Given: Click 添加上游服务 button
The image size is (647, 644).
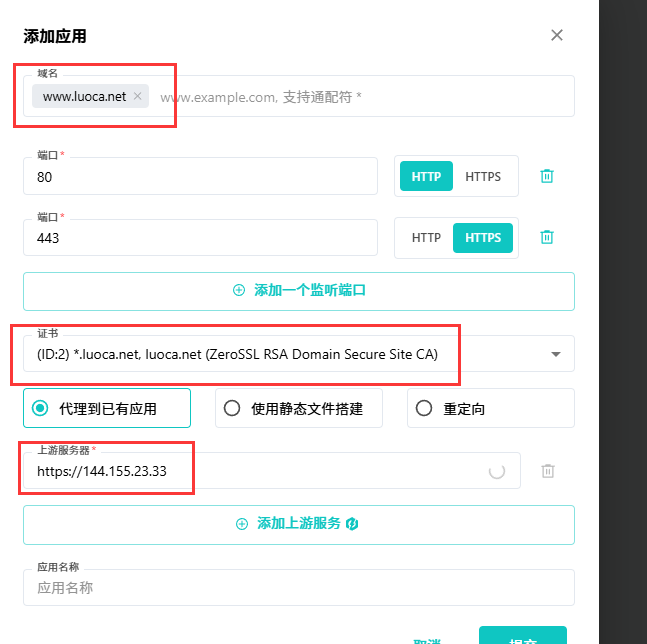Looking at the screenshot, I should pyautogui.click(x=298, y=524).
